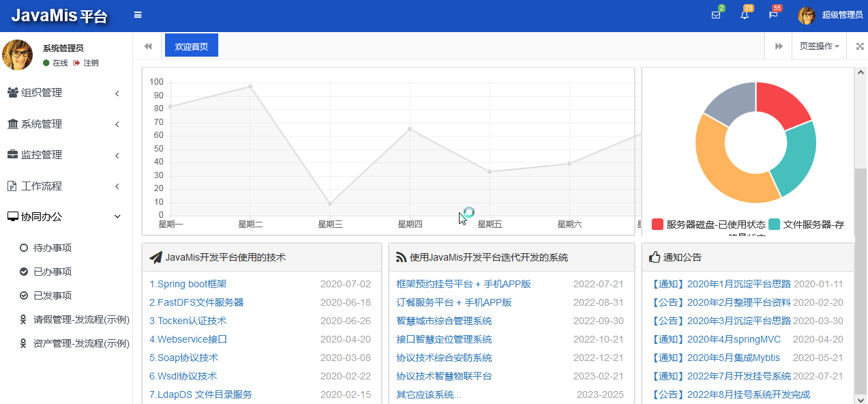The height and width of the screenshot is (404, 868).
Task: Open 7.LdapDS 文件目录服务 link
Action: pos(200,394)
